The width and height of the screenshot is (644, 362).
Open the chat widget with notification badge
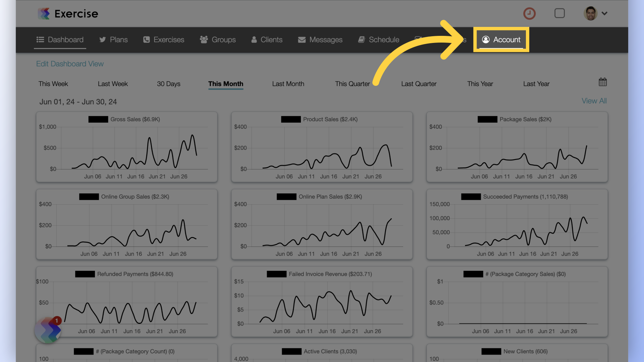(x=48, y=330)
